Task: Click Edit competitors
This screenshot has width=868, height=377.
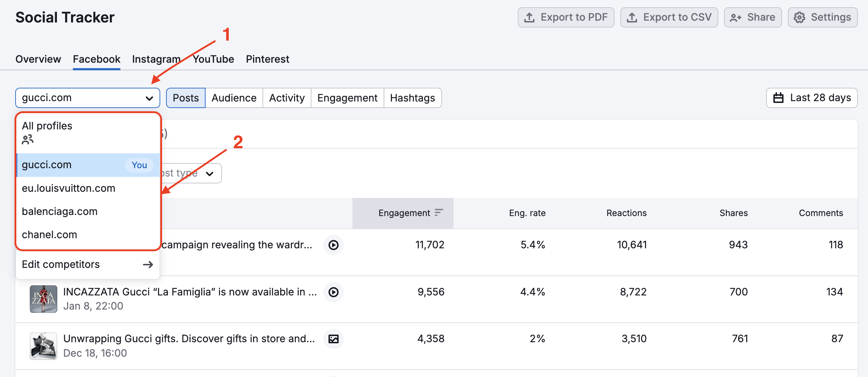Action: [61, 264]
